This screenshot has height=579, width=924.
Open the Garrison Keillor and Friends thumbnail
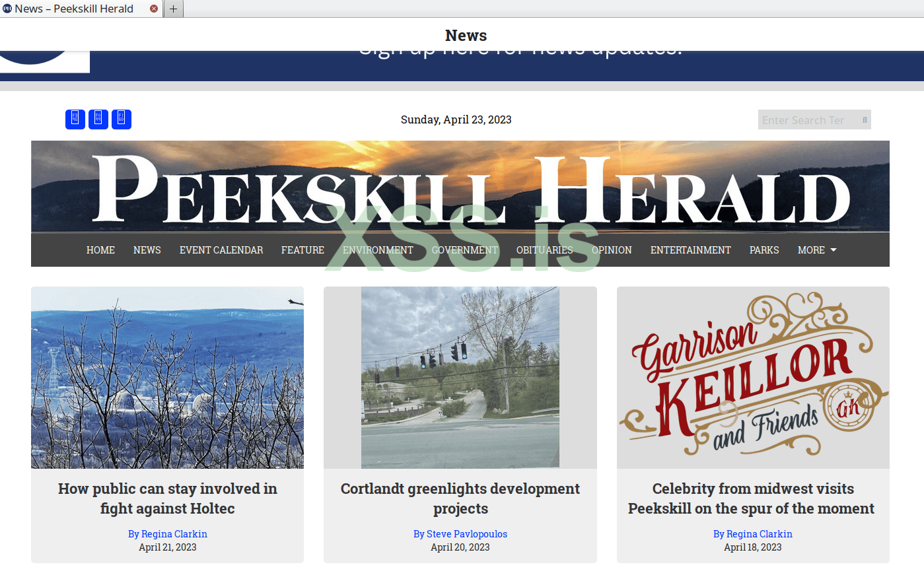753,378
